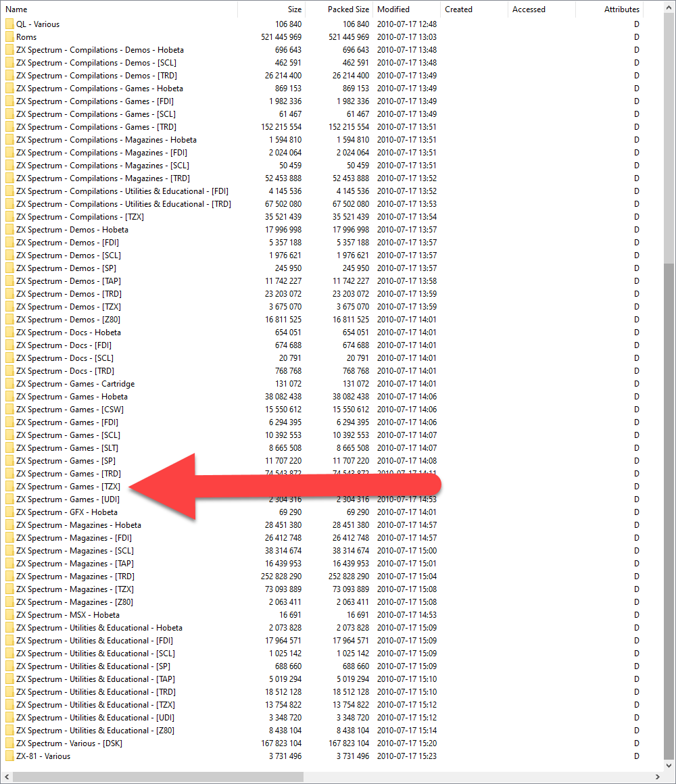676x784 pixels.
Task: Click folder icon of ZX Spectrum - GFX - Hobeta
Action: coord(9,512)
